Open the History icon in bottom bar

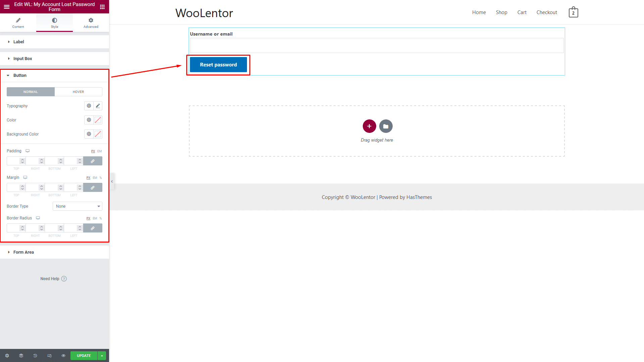pos(35,356)
